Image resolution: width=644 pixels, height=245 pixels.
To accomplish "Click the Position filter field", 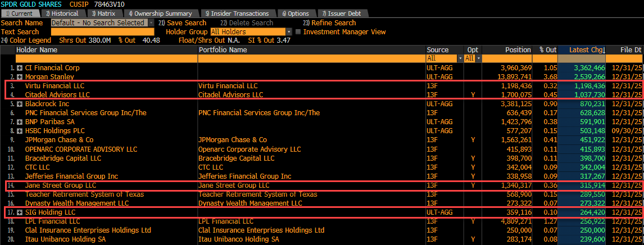I will (507, 58).
